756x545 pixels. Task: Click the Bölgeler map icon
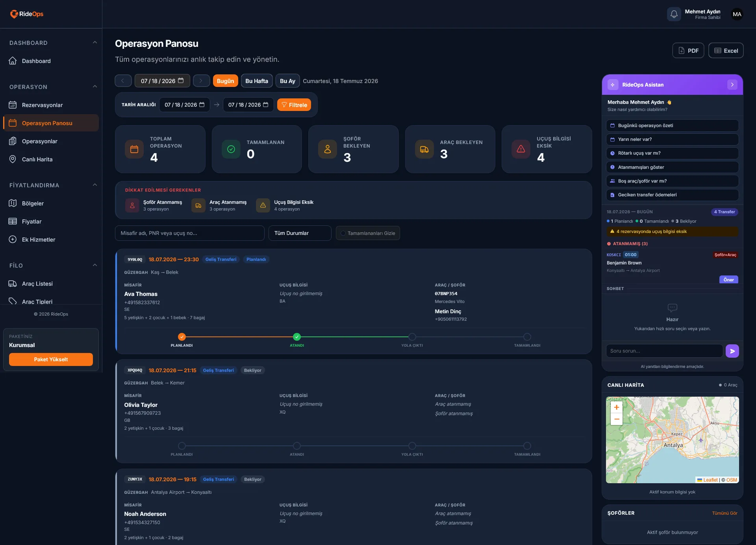point(13,203)
